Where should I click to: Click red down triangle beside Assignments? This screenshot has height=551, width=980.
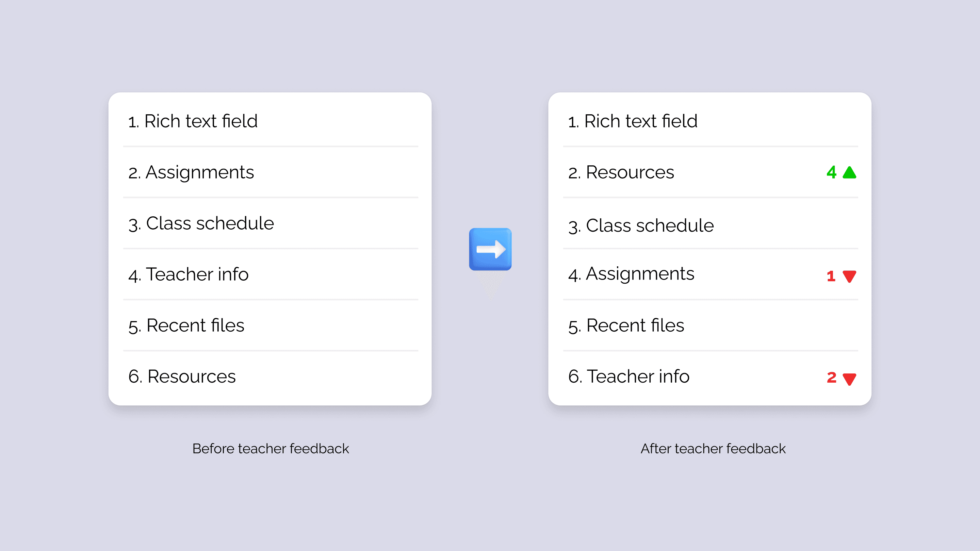point(849,276)
